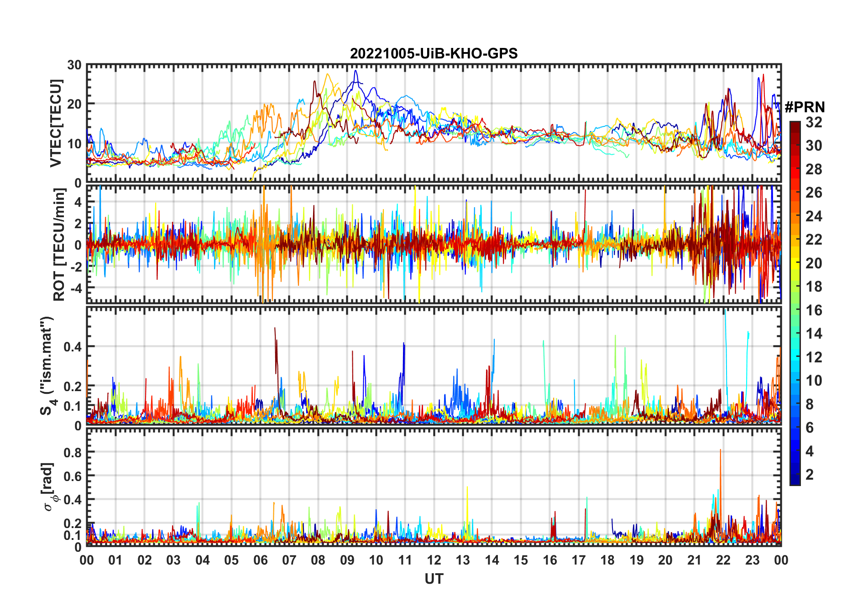Select the "ROT [TECU/min]" y-axis label

[59, 245]
